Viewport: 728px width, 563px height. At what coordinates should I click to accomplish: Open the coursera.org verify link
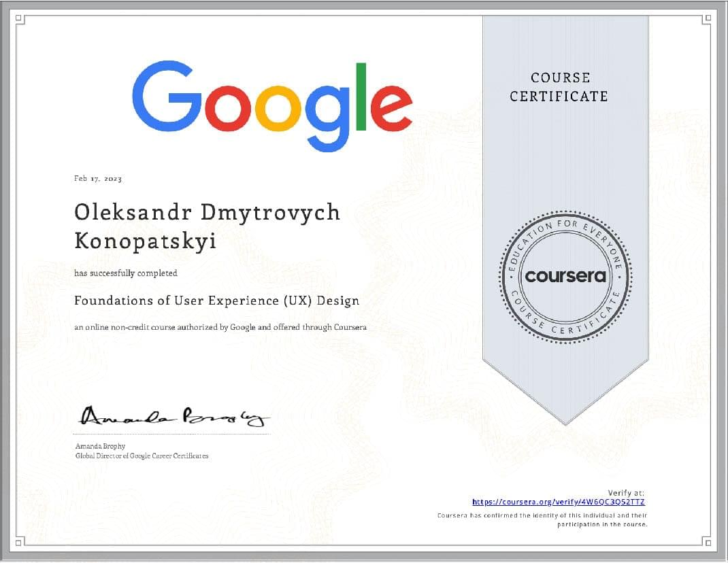click(558, 502)
